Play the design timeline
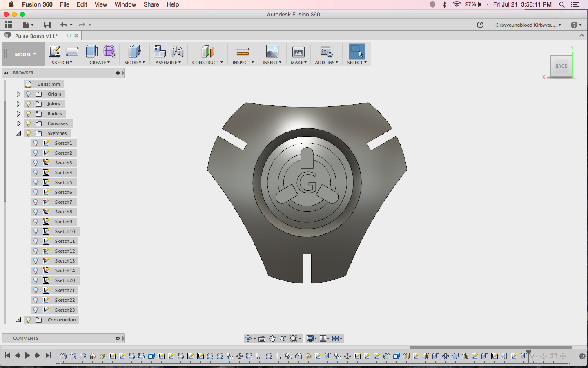Screen dimensions: 588x368 27,355
